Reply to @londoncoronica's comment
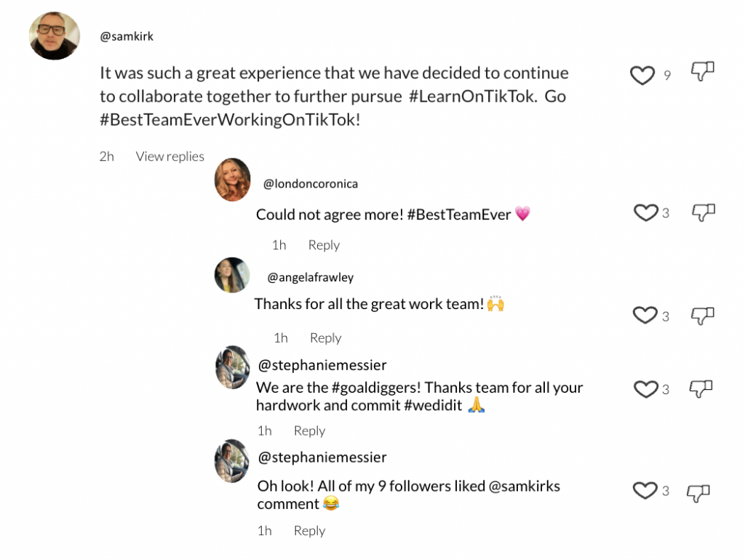The width and height of the screenshot is (745, 560). (324, 245)
